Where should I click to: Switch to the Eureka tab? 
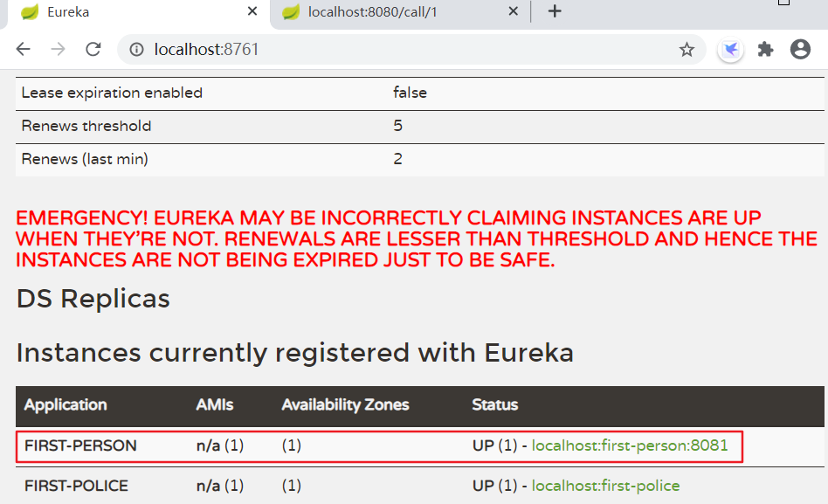(138, 13)
